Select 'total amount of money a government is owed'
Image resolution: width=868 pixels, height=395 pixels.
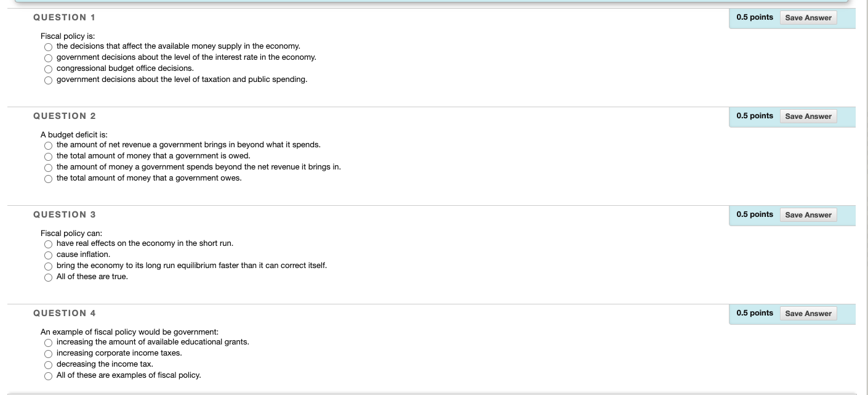(x=48, y=157)
